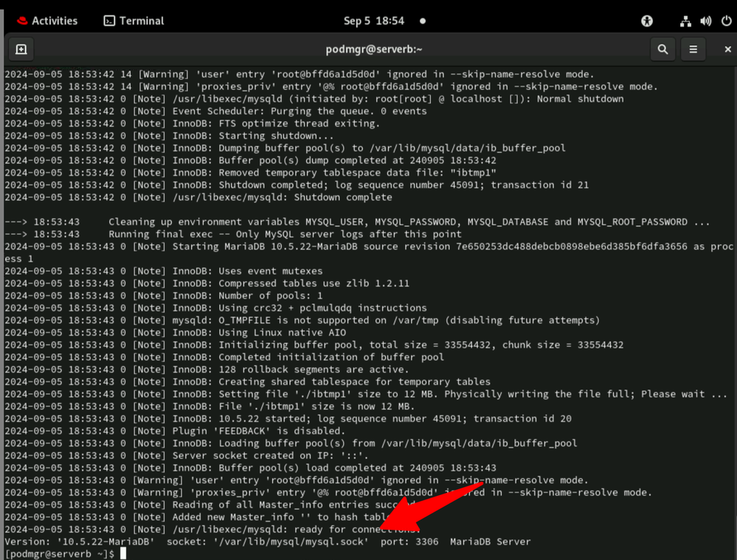The height and width of the screenshot is (560, 737).
Task: Open the terminal hamburger menu
Action: 693,49
